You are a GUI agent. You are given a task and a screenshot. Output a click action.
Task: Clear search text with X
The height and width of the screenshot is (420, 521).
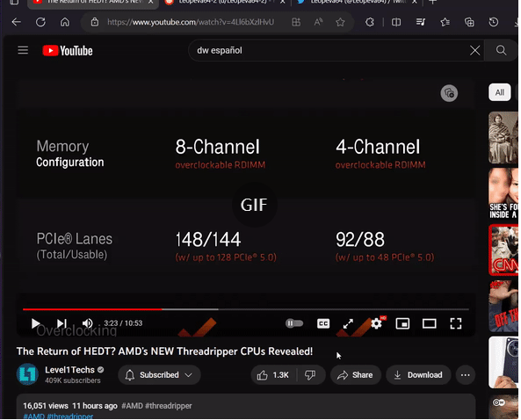click(474, 50)
